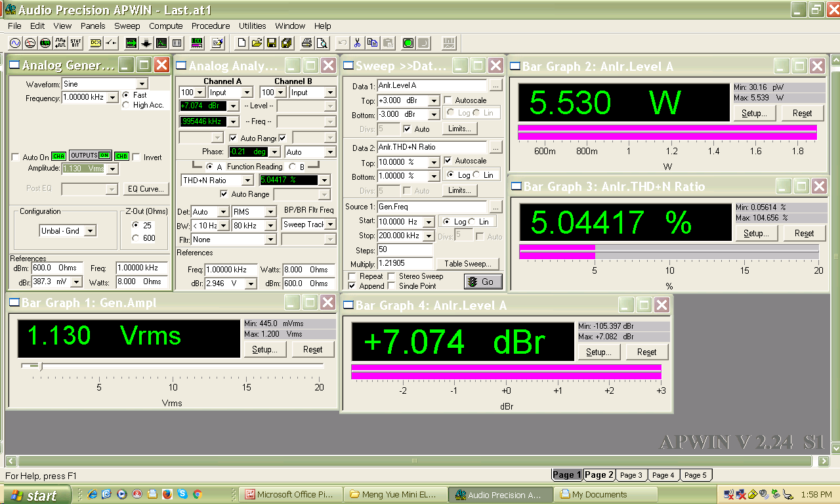Click the Table Sweep... button
840x504 pixels.
(x=467, y=264)
